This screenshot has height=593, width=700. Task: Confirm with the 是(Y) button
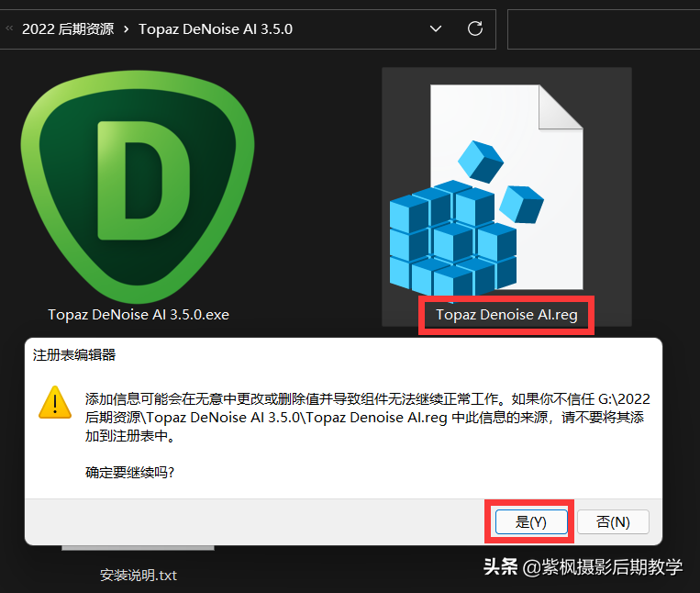(x=531, y=521)
